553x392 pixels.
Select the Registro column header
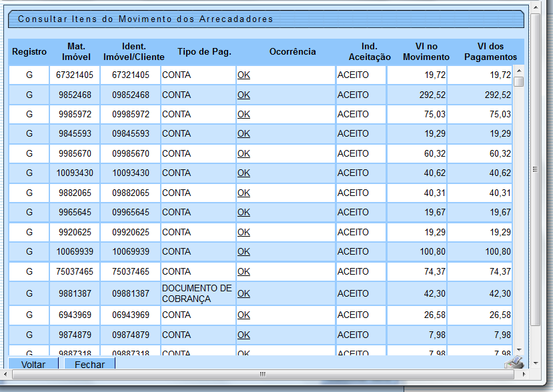tap(28, 51)
